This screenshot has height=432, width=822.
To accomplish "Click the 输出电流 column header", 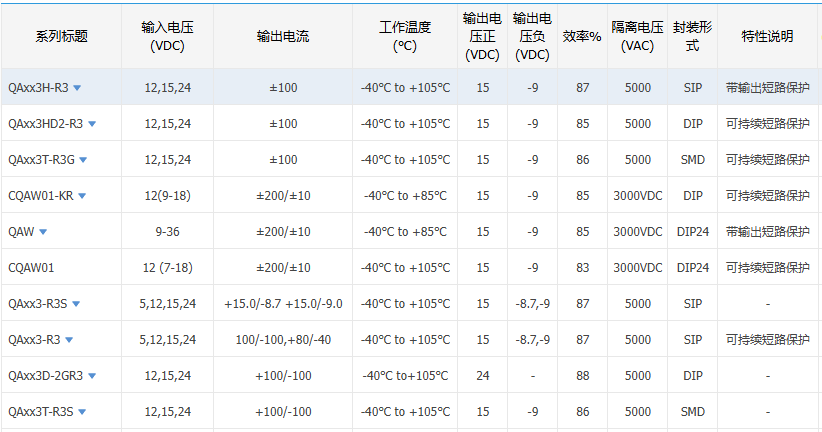I will pyautogui.click(x=283, y=37).
